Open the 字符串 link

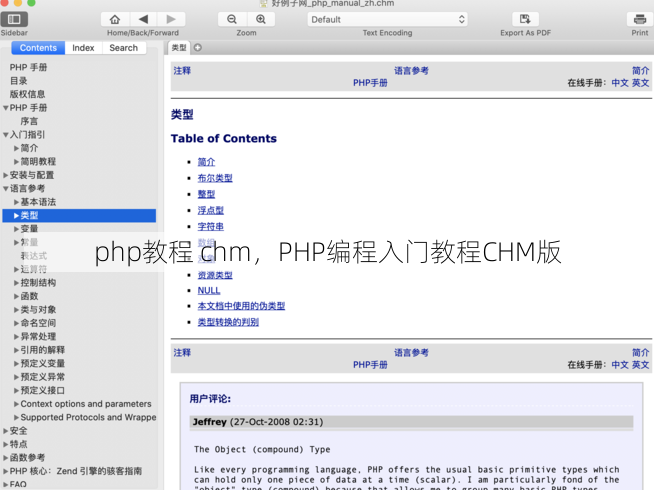(211, 227)
